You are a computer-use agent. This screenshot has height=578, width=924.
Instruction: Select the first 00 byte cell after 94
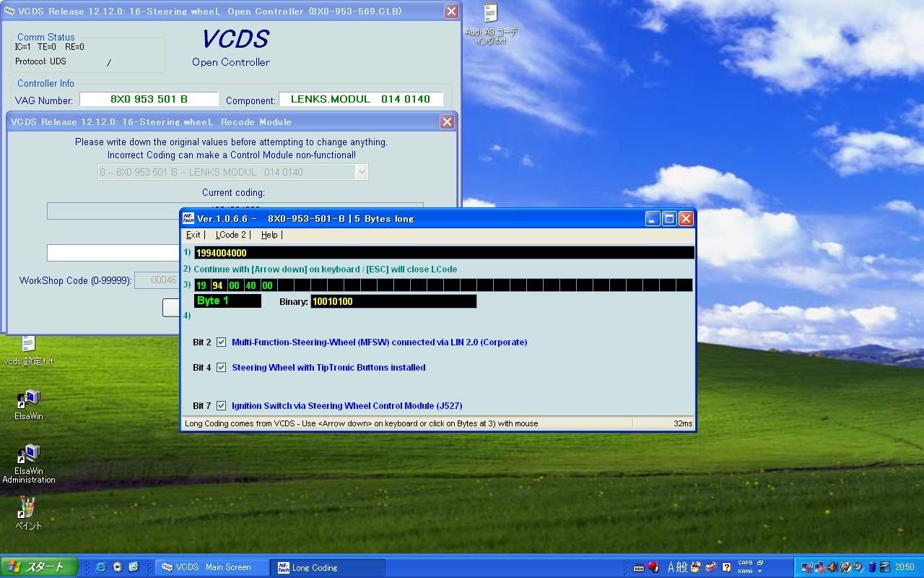point(235,285)
